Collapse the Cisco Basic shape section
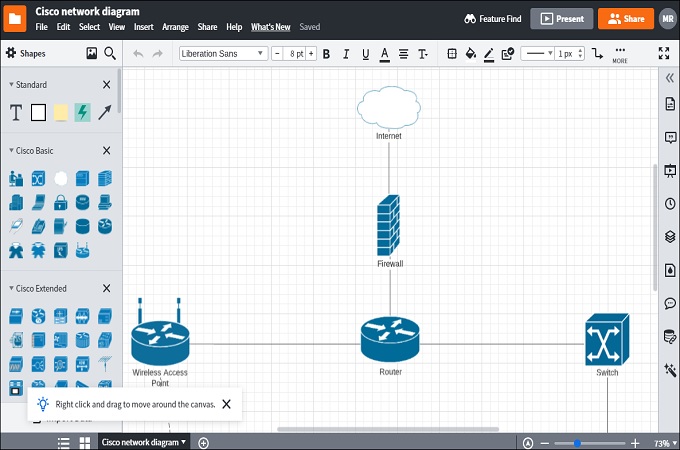680x450 pixels. pyautogui.click(x=106, y=151)
